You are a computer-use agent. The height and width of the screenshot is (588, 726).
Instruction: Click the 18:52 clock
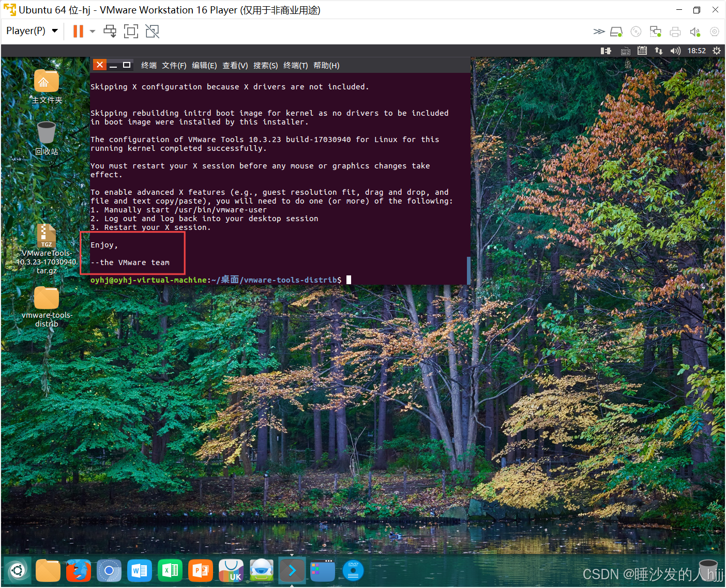697,51
